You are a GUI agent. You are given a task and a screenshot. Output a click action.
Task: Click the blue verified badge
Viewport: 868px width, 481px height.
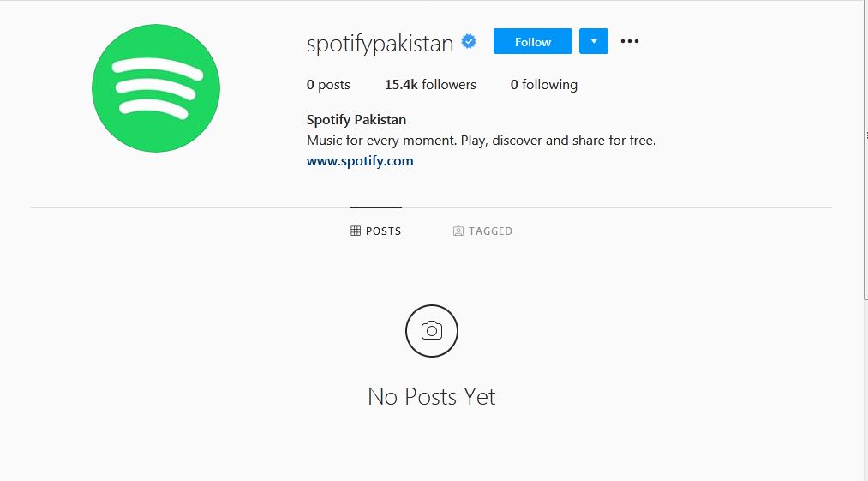pyautogui.click(x=469, y=41)
